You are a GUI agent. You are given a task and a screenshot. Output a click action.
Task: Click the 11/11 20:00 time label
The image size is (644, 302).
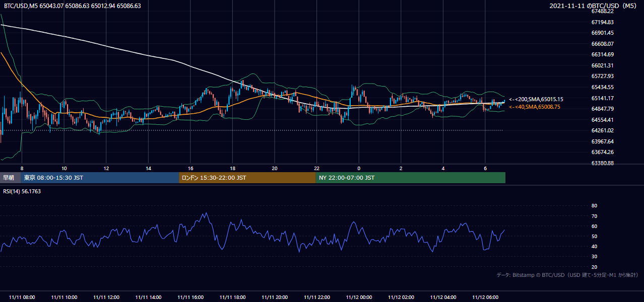(275, 297)
